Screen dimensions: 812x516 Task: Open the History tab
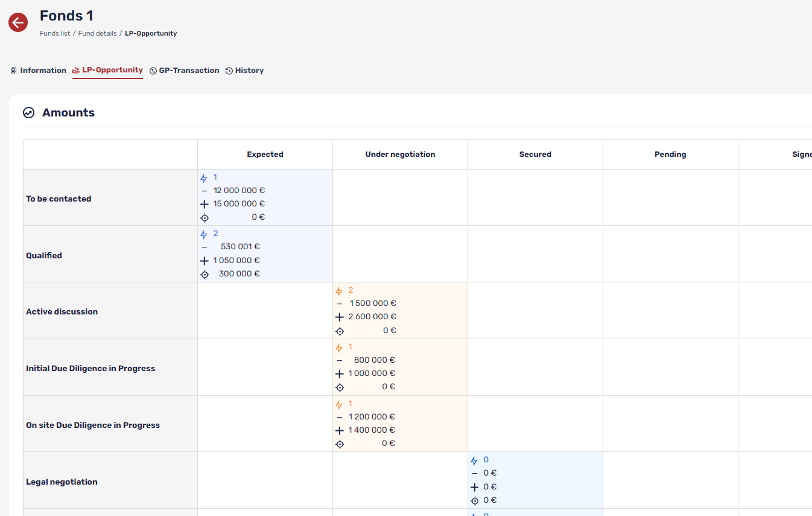[245, 71]
